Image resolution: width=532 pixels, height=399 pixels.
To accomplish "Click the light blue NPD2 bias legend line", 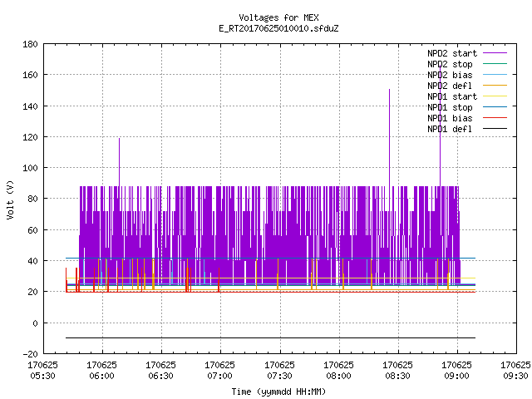I will (495, 74).
